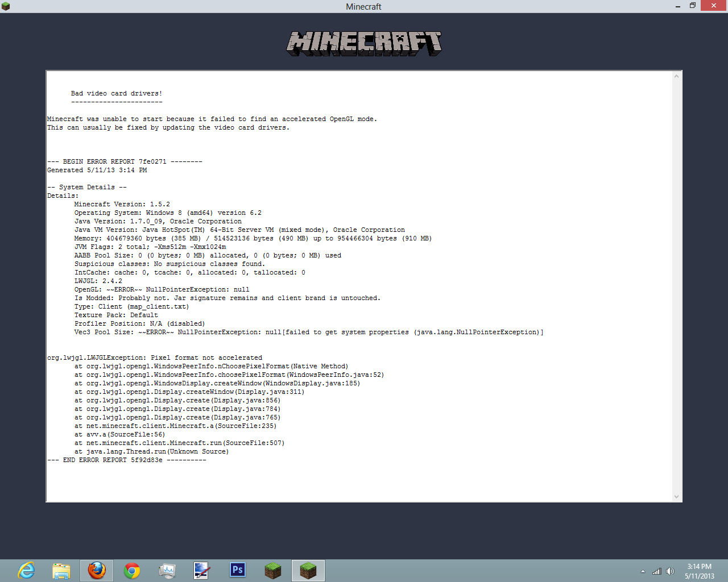Image resolution: width=728 pixels, height=582 pixels.
Task: Minimize the Minecraft window
Action: pyautogui.click(x=678, y=6)
